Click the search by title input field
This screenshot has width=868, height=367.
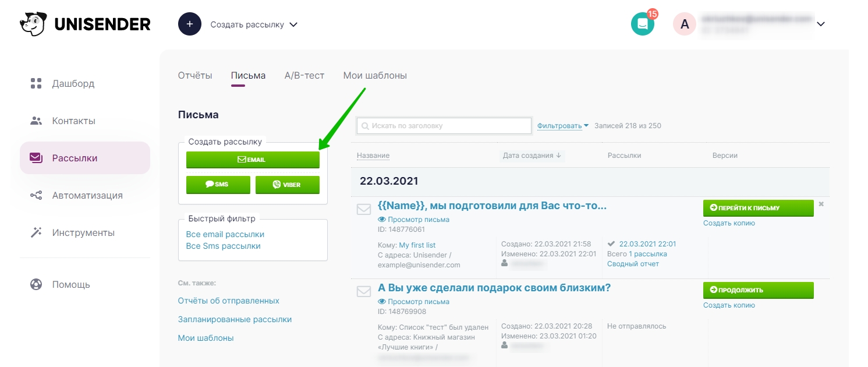tap(444, 126)
